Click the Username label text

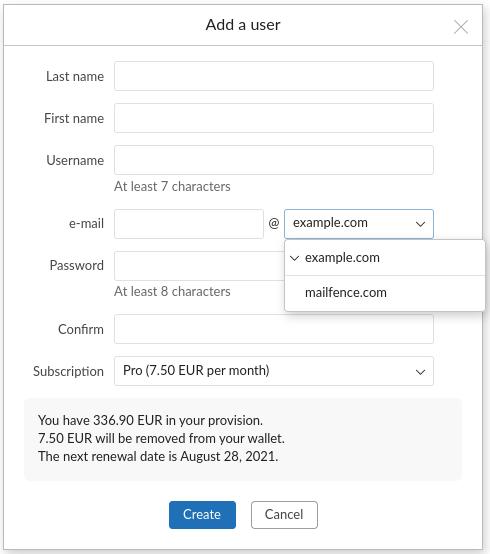click(75, 160)
